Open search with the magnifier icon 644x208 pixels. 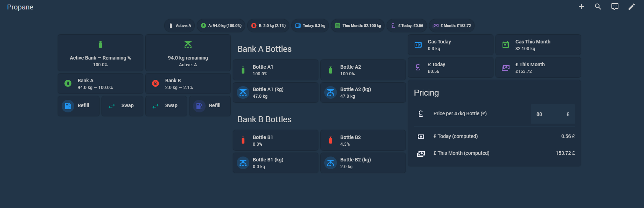(598, 7)
